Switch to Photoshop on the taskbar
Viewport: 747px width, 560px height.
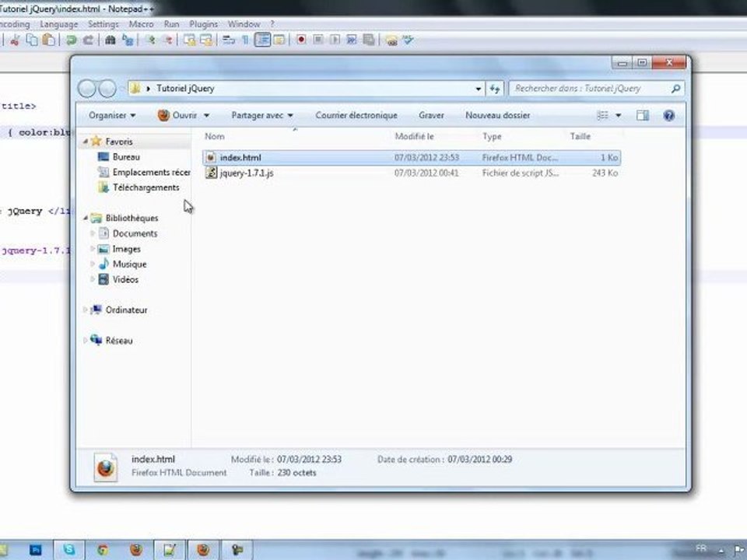pos(36,551)
